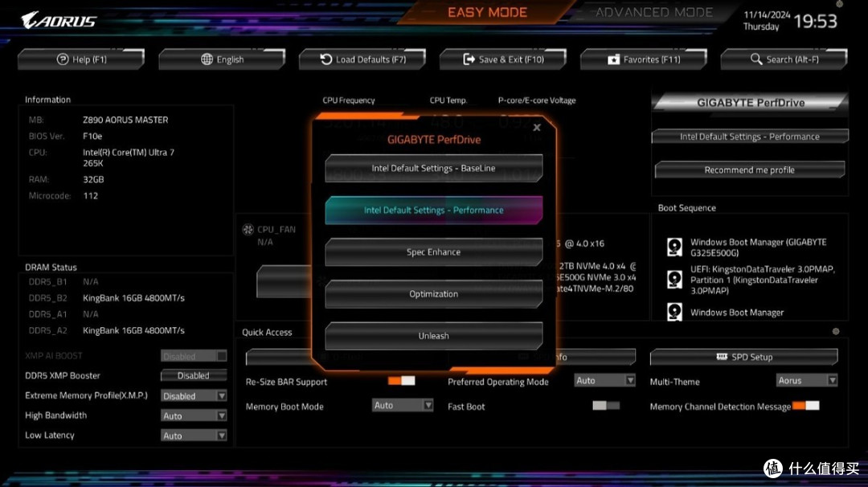Click the DDR5 XMP Booster Disabled field
Viewport: 868px width, 487px height.
pyautogui.click(x=193, y=375)
